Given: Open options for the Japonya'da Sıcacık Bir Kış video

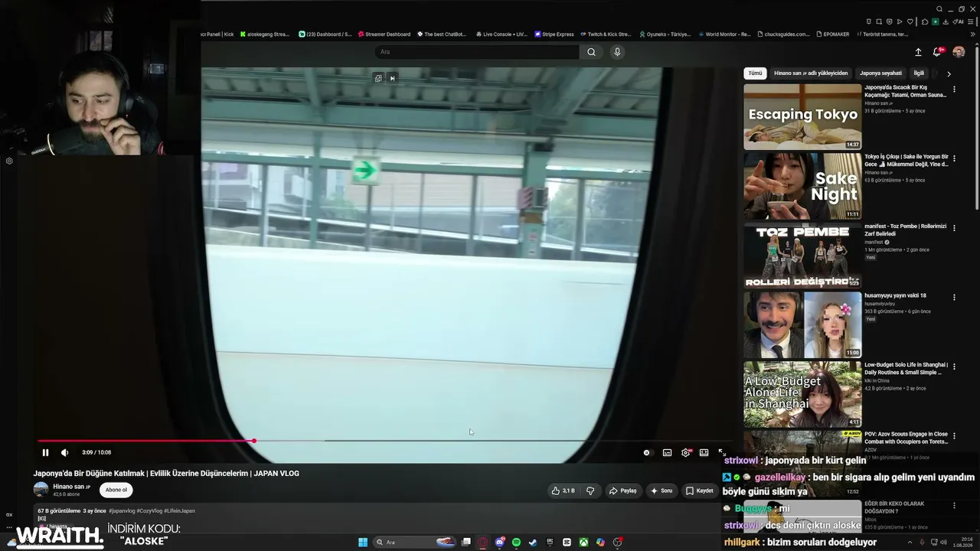Looking at the screenshot, I should [x=954, y=90].
